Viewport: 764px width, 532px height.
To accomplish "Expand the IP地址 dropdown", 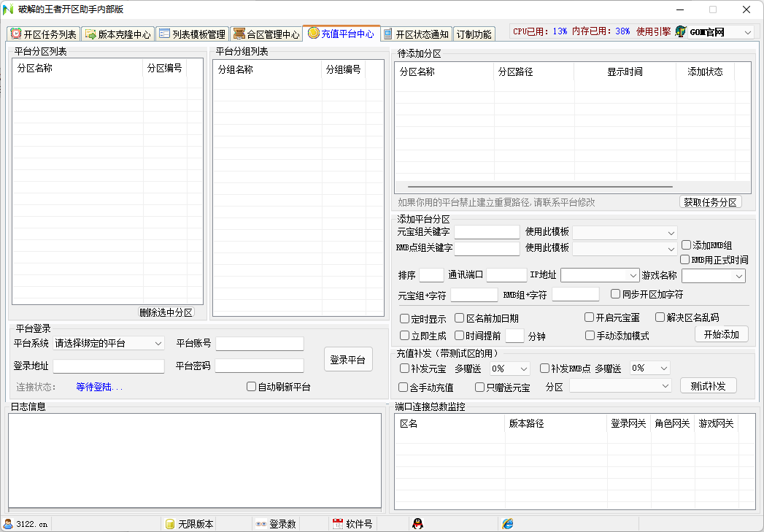I will (x=600, y=275).
